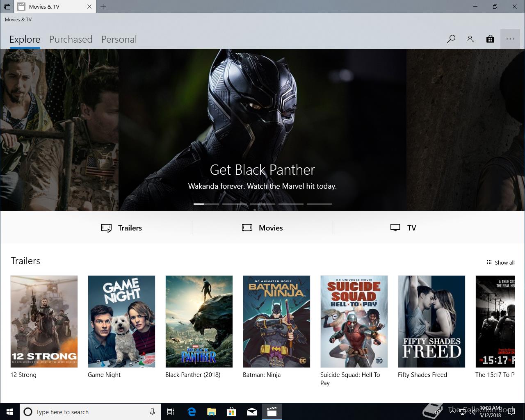Open the Game Night poster

point(121,322)
